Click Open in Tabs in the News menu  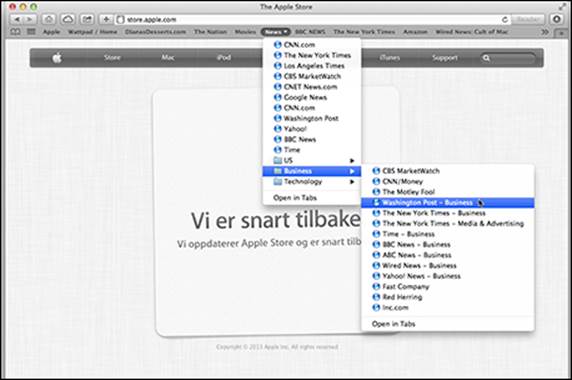[x=312, y=198]
